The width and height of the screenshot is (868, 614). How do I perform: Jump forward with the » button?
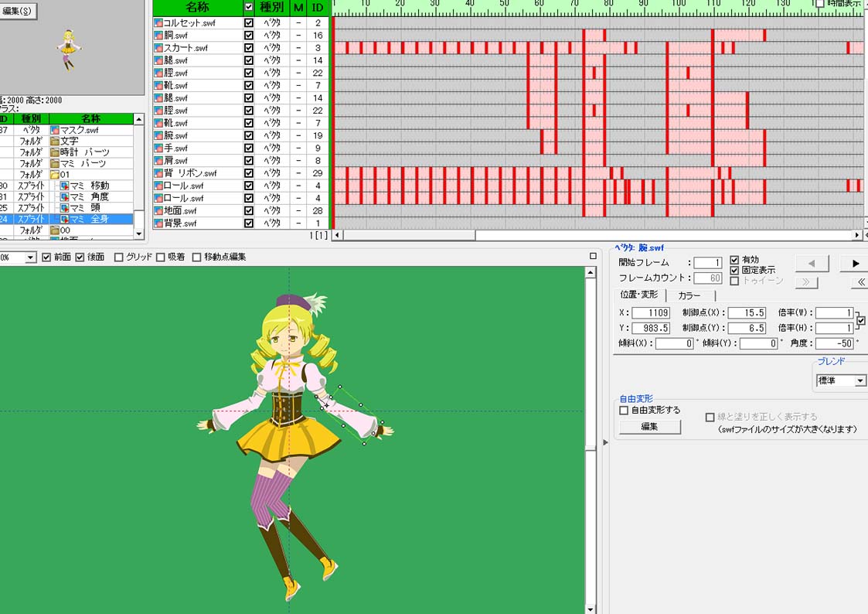point(806,281)
